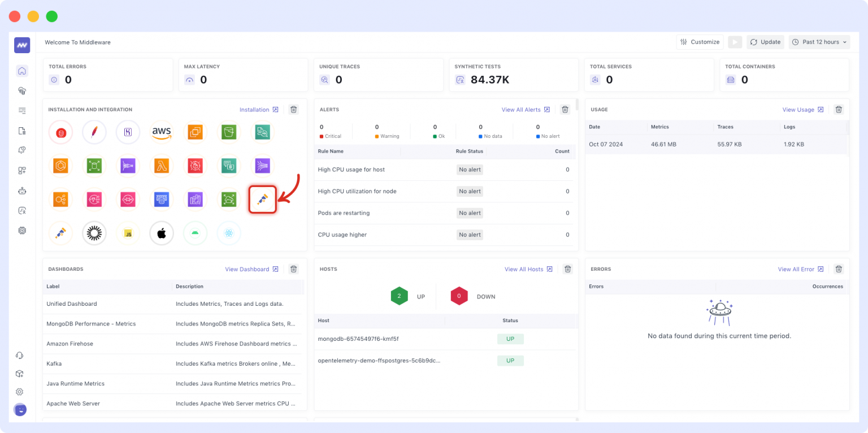
Task: Click the React integration icon
Action: click(x=229, y=233)
